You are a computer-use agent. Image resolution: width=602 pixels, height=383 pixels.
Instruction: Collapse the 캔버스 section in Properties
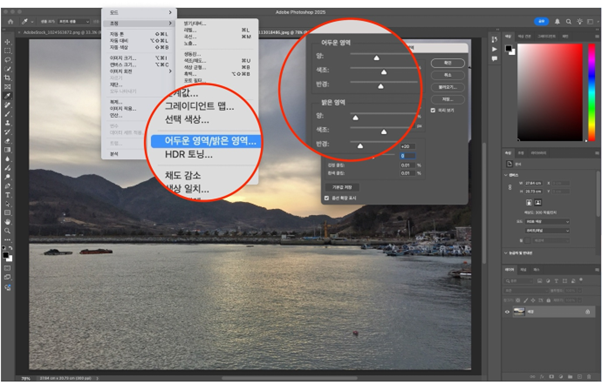pyautogui.click(x=506, y=175)
